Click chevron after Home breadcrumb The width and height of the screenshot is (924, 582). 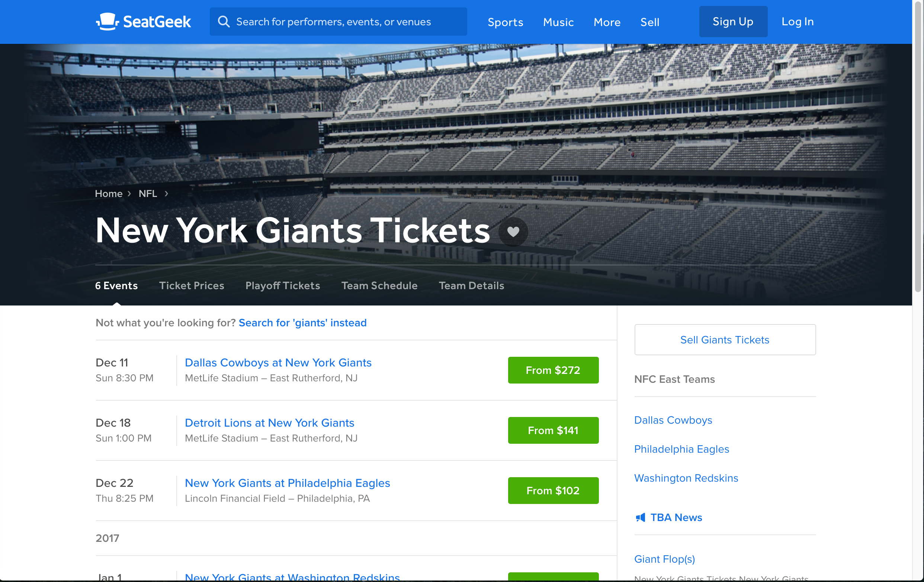coord(129,194)
